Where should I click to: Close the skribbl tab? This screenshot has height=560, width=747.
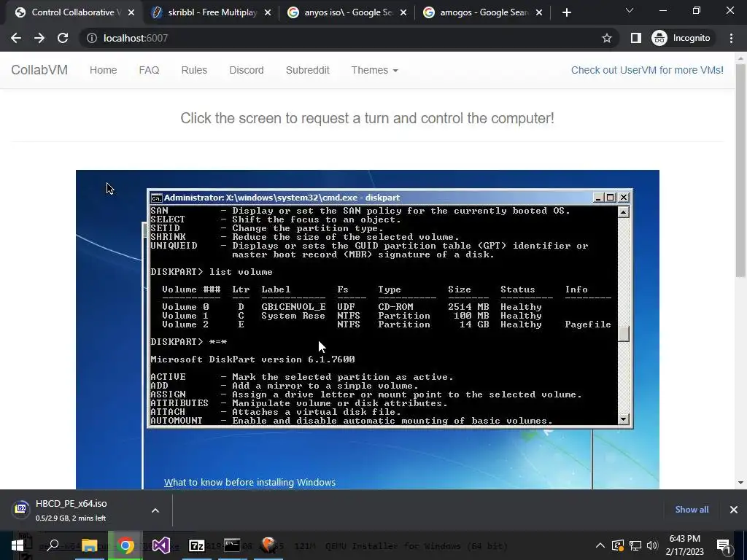268,12
